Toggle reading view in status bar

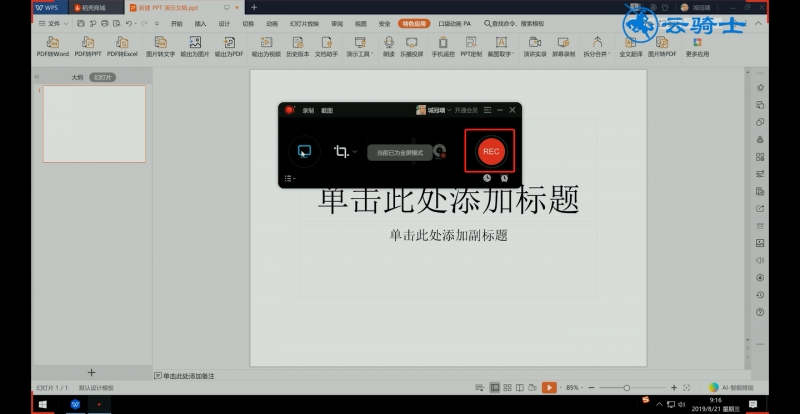[x=519, y=388]
